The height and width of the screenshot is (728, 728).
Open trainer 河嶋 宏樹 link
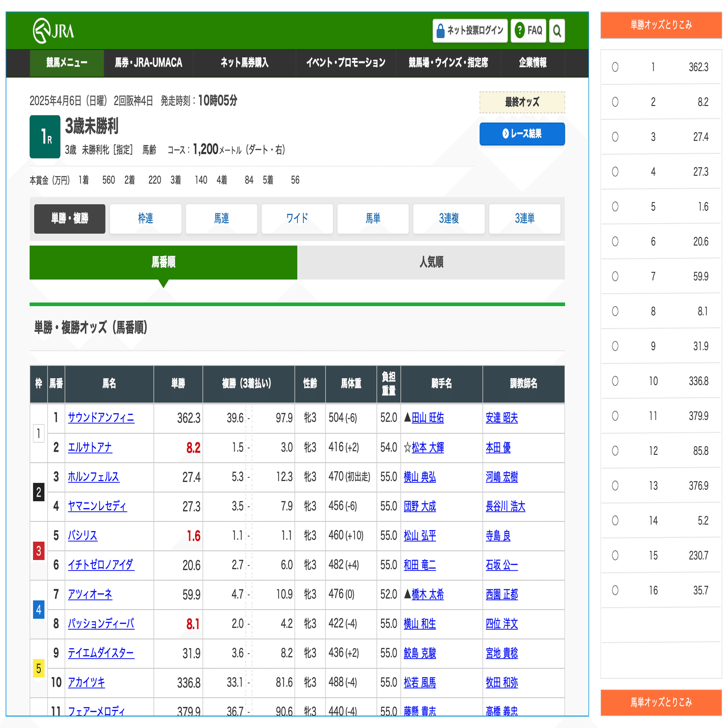(502, 476)
